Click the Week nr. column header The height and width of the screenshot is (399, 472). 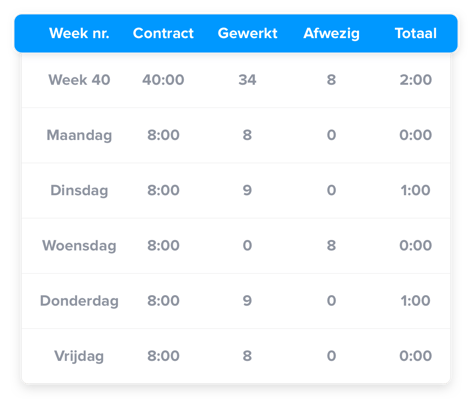(79, 33)
